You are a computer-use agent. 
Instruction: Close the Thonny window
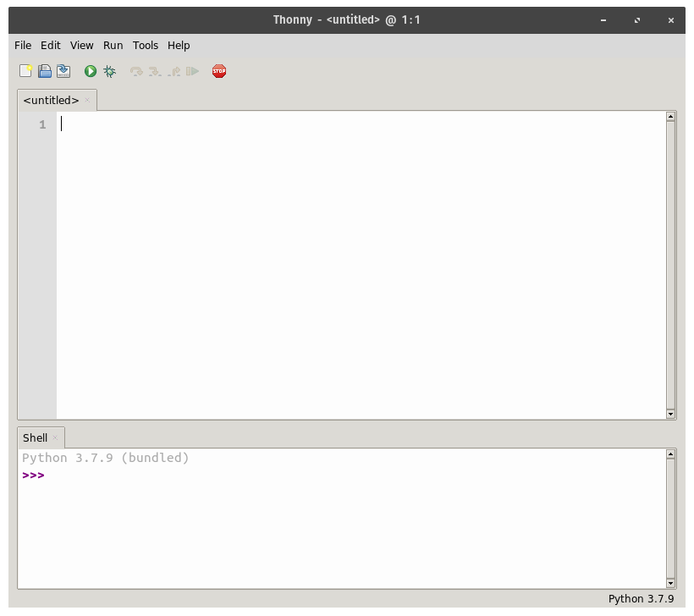click(671, 20)
